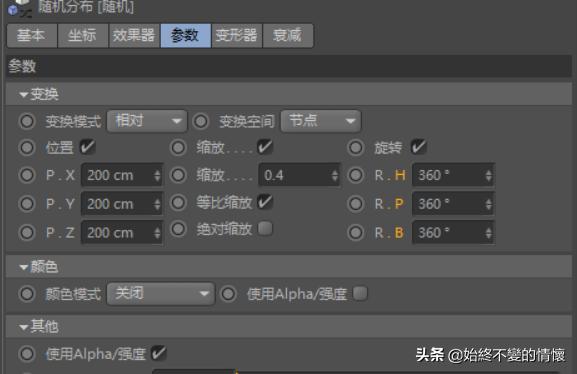
Task: Select the 效果器 tab
Action: tap(134, 36)
